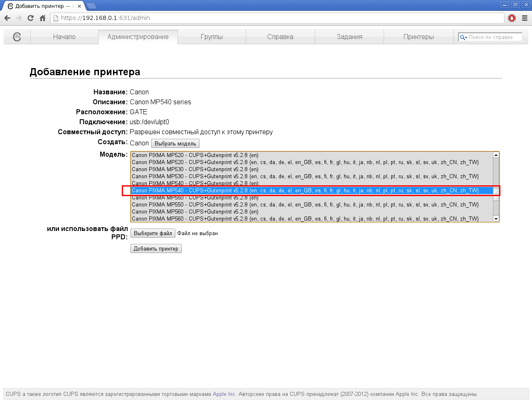Viewport: 532px width, 403px height.
Task: Click the model list scroll-up arrow
Action: pyautogui.click(x=496, y=155)
